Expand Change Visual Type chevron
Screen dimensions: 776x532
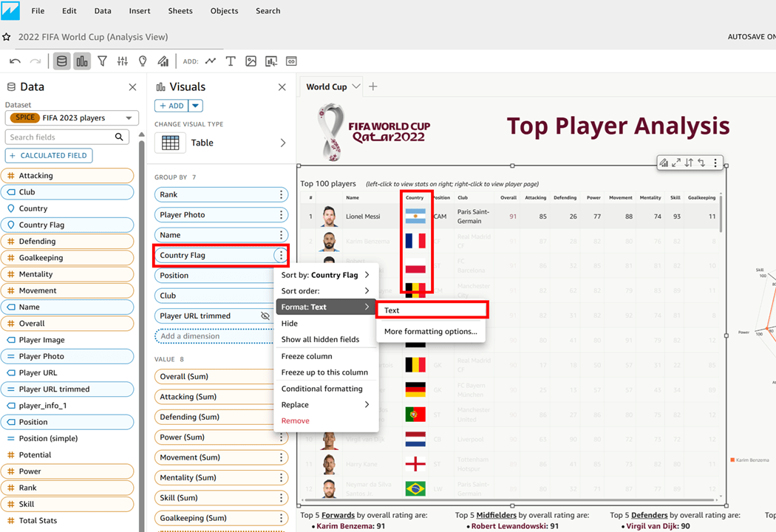click(283, 143)
